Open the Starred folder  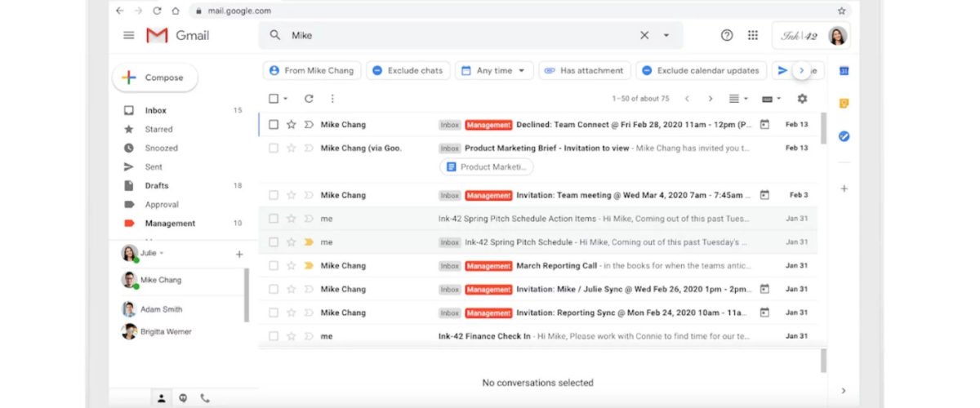click(x=158, y=129)
